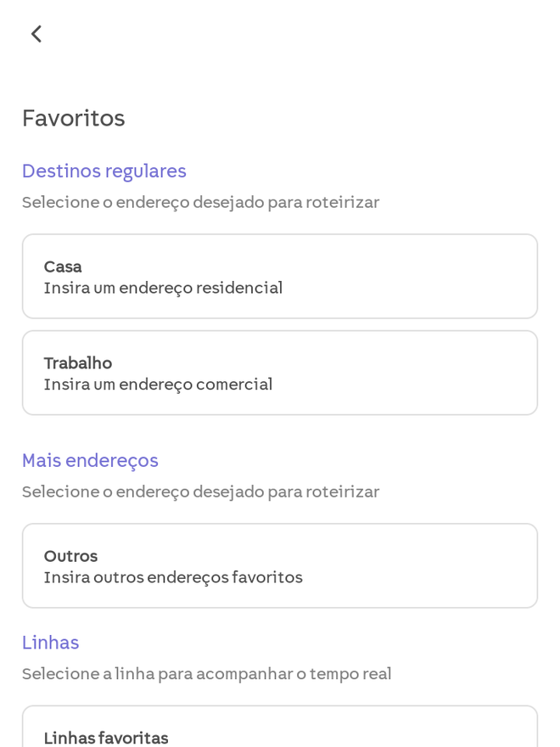
Task: Tap the bold Casa label
Action: coord(63,267)
